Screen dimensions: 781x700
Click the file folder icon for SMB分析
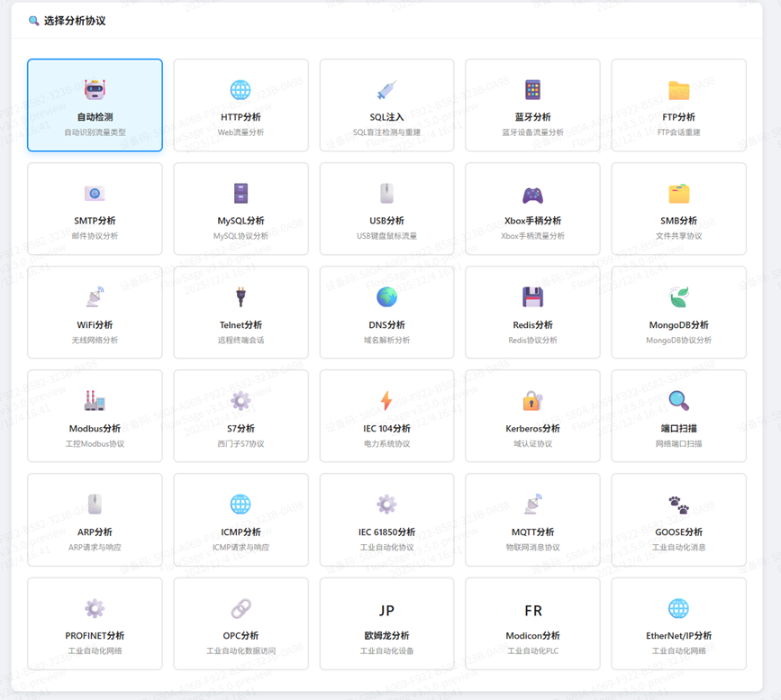679,194
